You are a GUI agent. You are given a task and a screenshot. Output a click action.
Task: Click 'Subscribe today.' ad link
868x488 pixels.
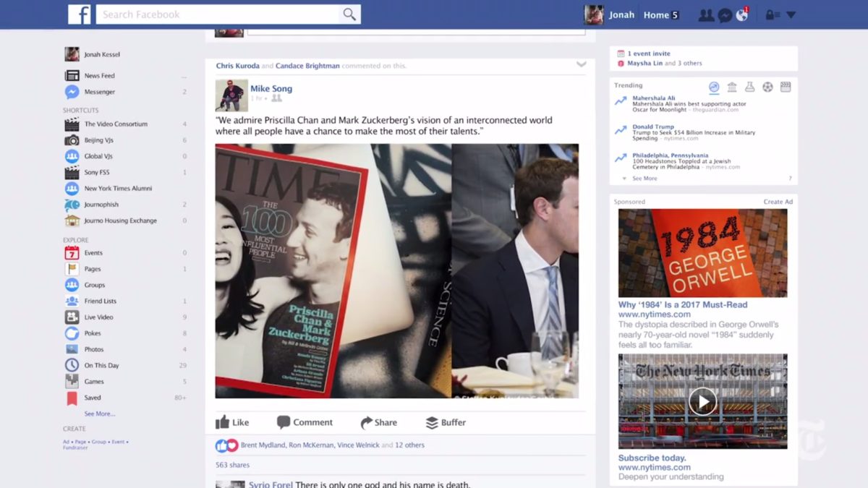click(652, 458)
